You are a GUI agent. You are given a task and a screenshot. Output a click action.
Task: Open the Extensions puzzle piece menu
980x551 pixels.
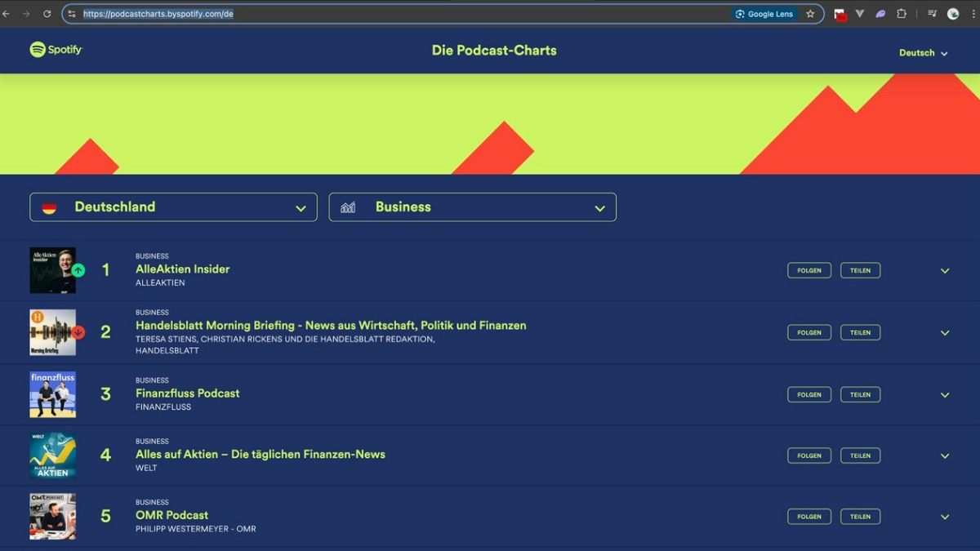pos(902,14)
